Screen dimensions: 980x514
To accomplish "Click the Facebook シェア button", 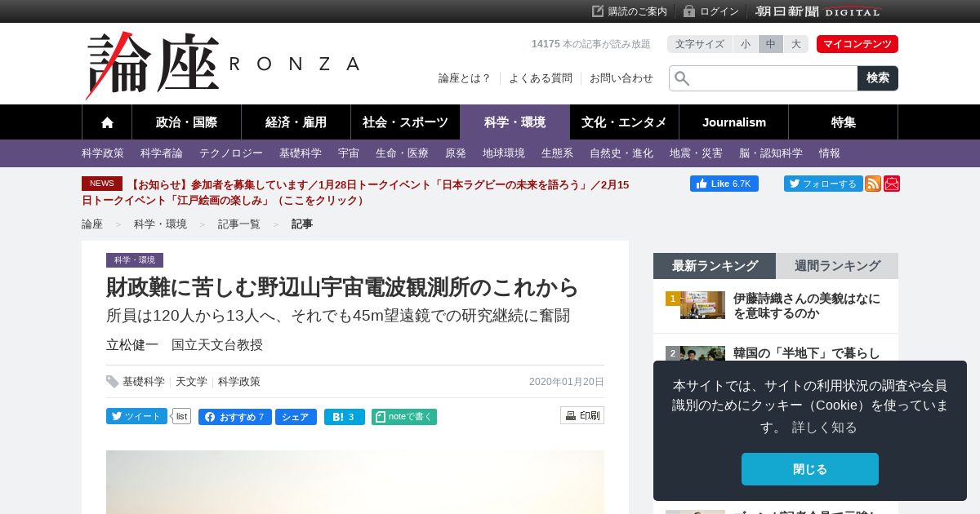I will pos(296,417).
